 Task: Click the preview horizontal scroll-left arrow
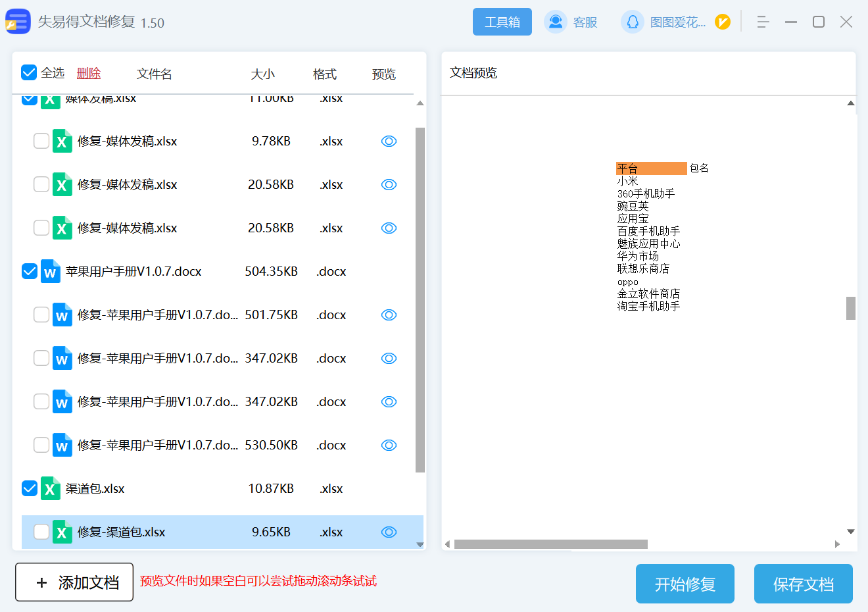pyautogui.click(x=448, y=544)
